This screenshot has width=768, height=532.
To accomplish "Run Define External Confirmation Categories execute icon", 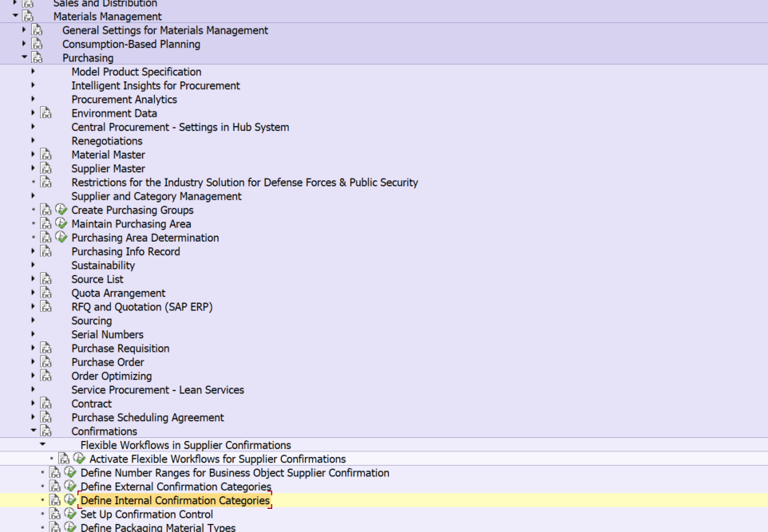I will tap(70, 487).
